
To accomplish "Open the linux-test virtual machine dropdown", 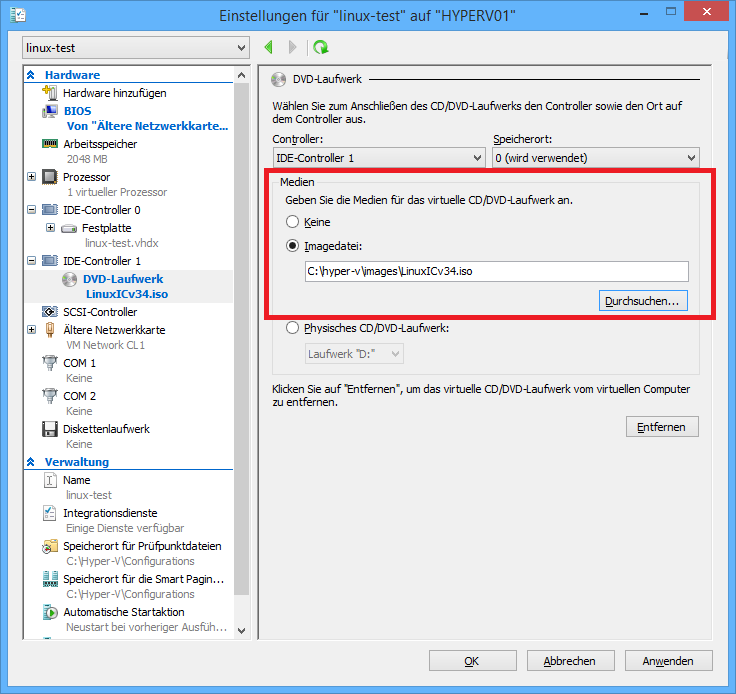I will pos(136,48).
